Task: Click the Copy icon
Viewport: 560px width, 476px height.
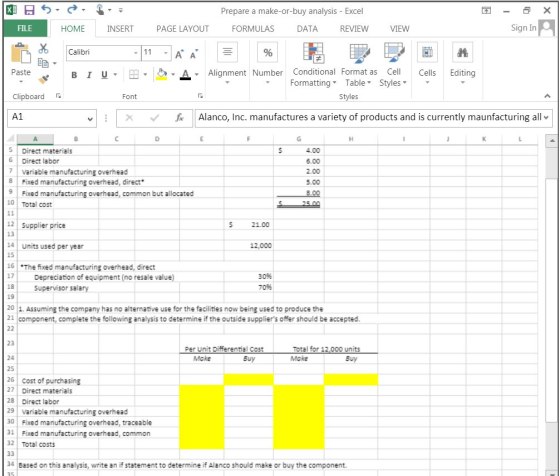Action: pyautogui.click(x=43, y=63)
